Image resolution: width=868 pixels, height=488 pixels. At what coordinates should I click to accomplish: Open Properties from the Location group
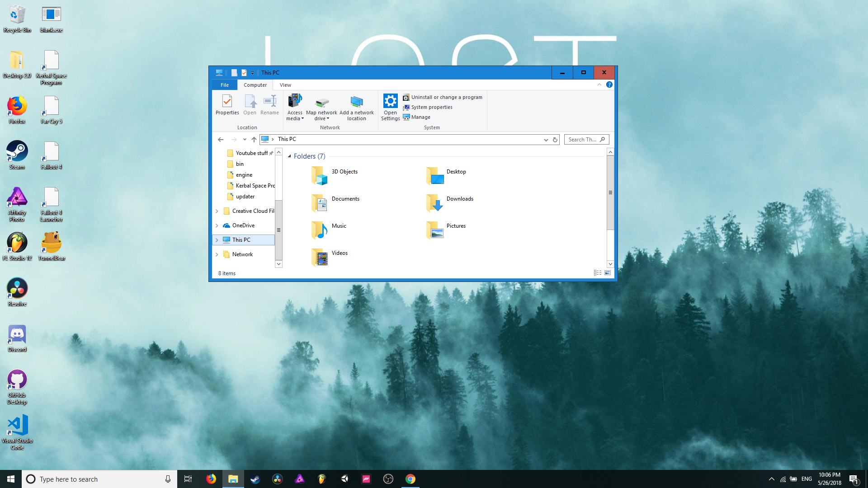pos(227,105)
